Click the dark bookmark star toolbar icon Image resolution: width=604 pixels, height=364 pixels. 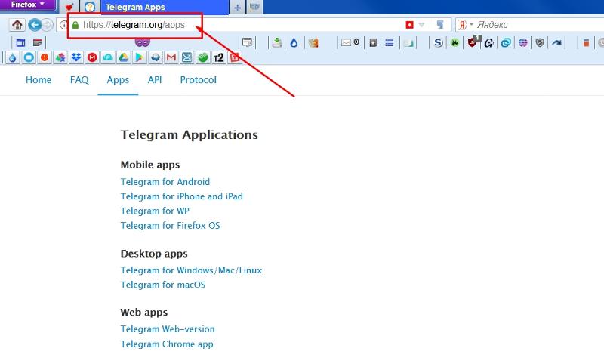pyautogui.click(x=373, y=43)
